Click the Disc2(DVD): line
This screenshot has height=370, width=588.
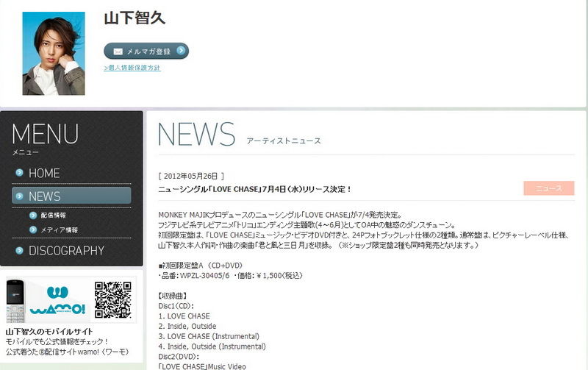click(x=179, y=357)
